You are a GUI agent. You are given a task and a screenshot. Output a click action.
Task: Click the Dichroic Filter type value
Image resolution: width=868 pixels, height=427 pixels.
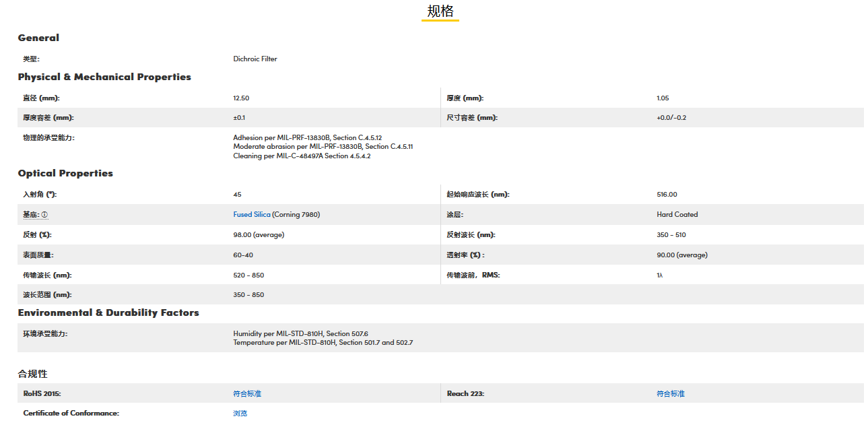255,59
